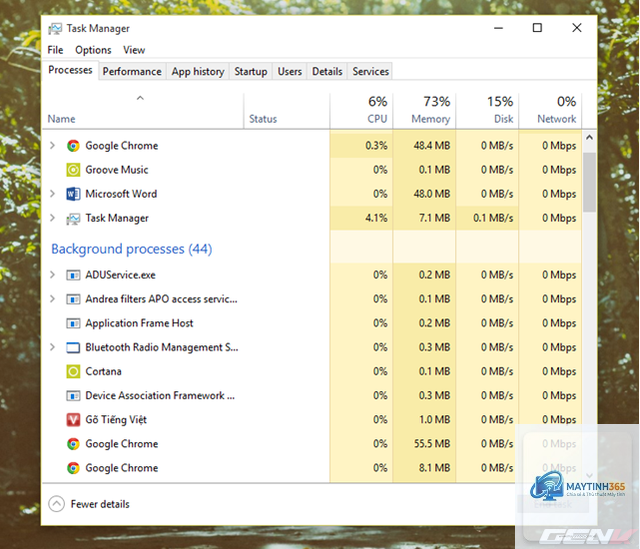Click the 48.4 MB memory value
Image resolution: width=640 pixels, height=549 pixels.
[432, 146]
